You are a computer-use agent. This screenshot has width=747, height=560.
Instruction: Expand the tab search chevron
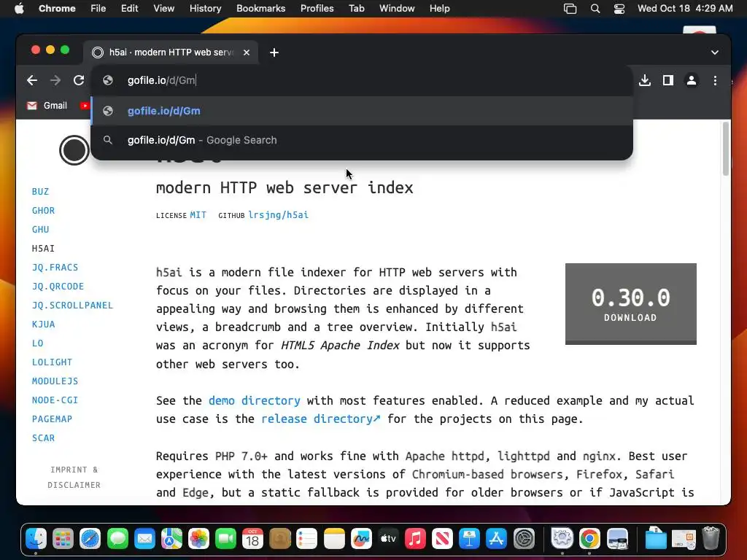pyautogui.click(x=715, y=52)
